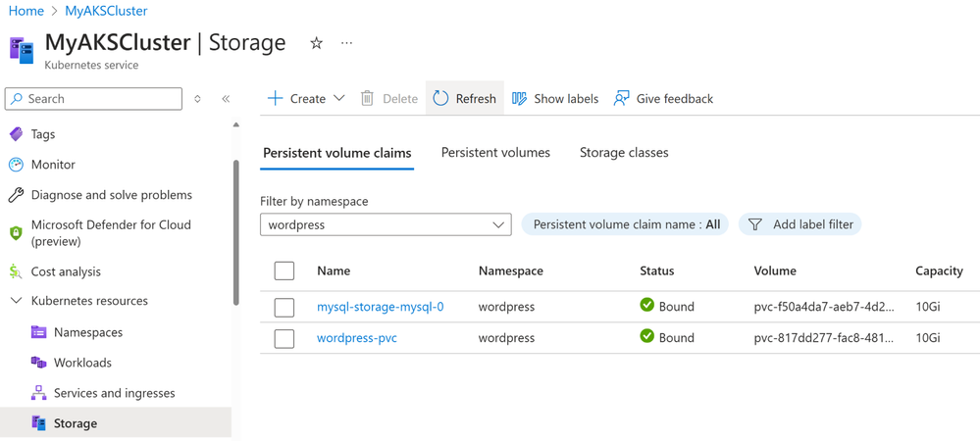This screenshot has height=441, width=980.
Task: Click the Show labels button text
Action: pos(566,99)
